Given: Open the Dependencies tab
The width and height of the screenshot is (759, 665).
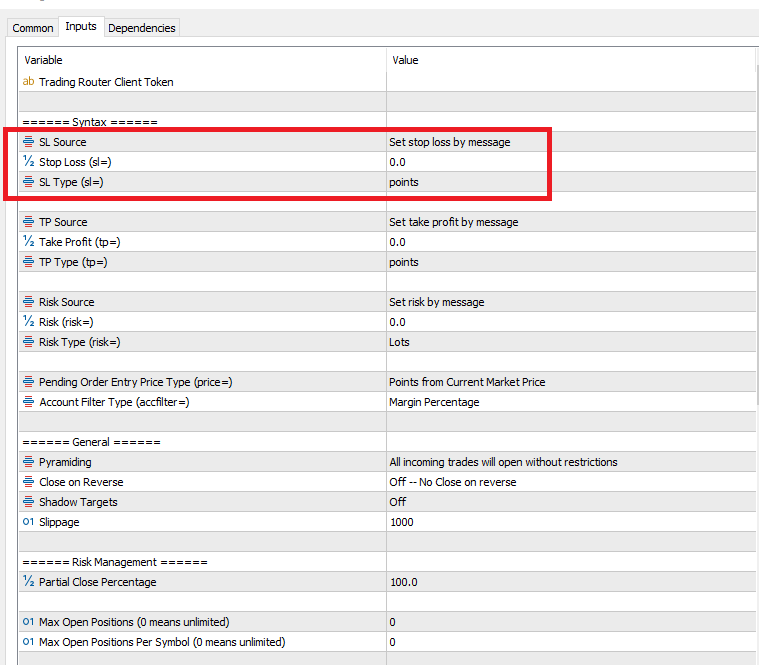Looking at the screenshot, I should point(142,28).
